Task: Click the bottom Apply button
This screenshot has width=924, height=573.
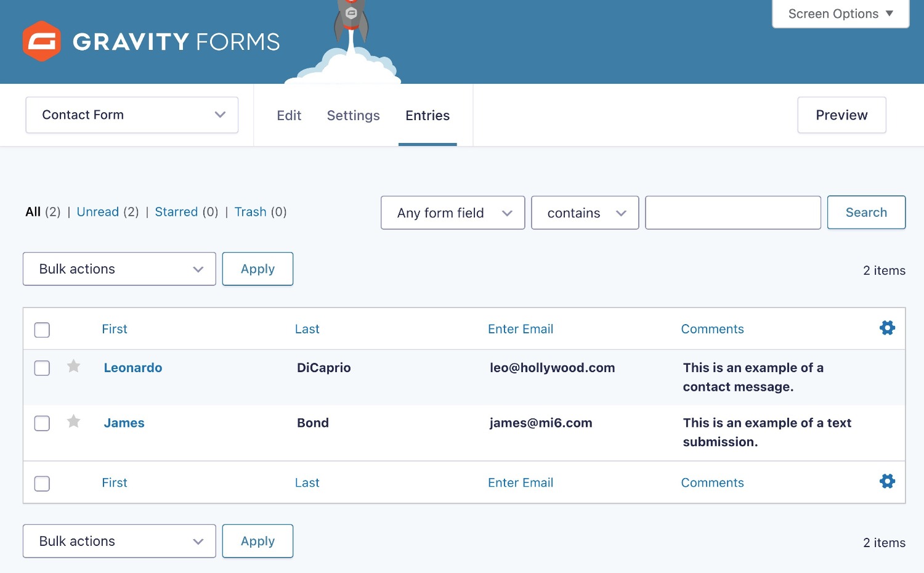Action: click(x=257, y=541)
